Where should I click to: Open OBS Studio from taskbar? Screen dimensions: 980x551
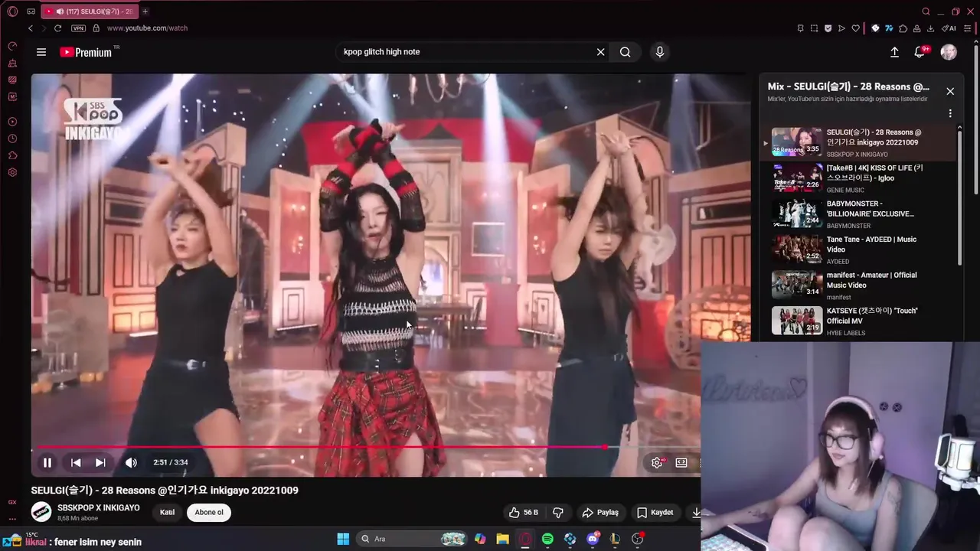(637, 539)
